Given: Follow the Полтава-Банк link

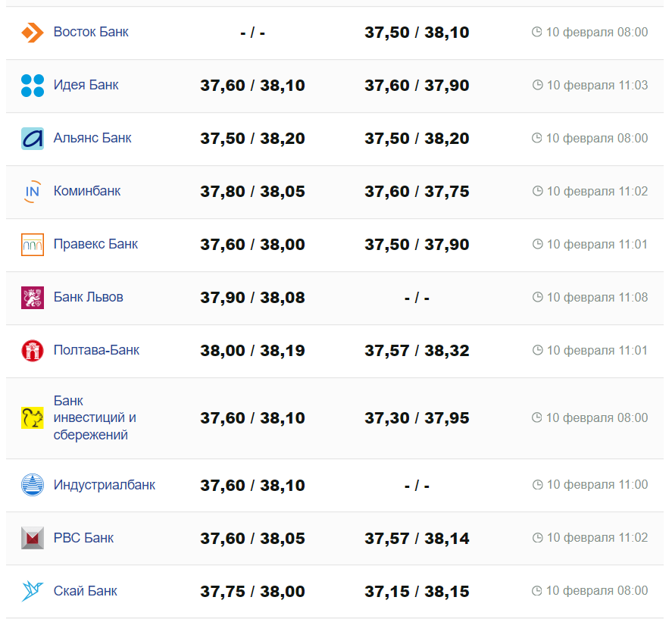Looking at the screenshot, I should 96,350.
